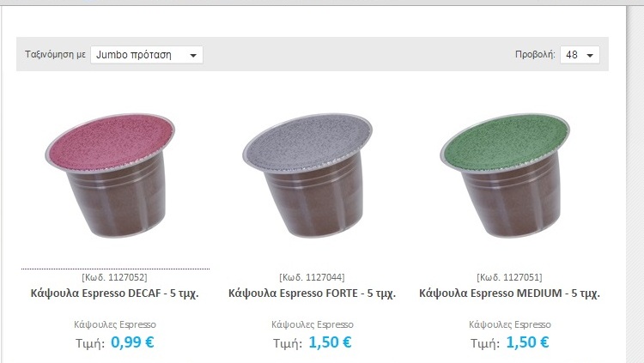Viewport: 644px width, 363px height.
Task: Open Κάψουλα Espresso MEDIUM - 5 τμχ. link
Action: tap(509, 293)
